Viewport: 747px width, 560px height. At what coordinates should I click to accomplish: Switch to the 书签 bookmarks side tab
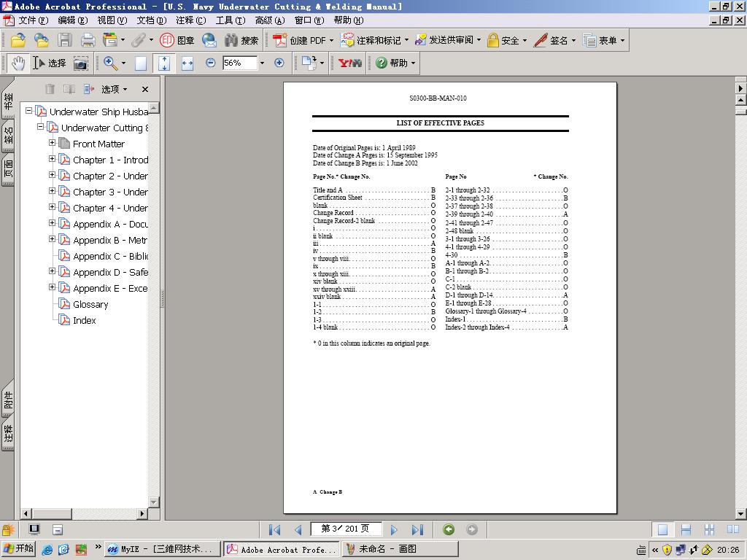click(8, 101)
